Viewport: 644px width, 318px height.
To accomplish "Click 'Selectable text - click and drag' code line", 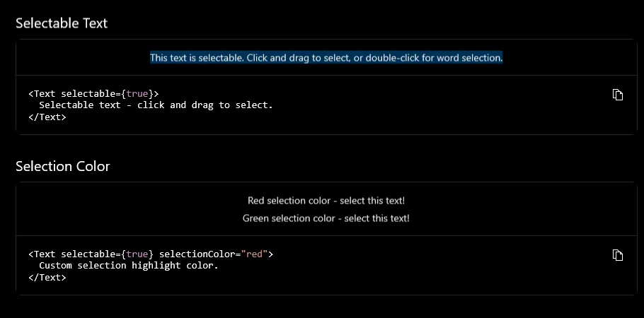I will point(156,105).
